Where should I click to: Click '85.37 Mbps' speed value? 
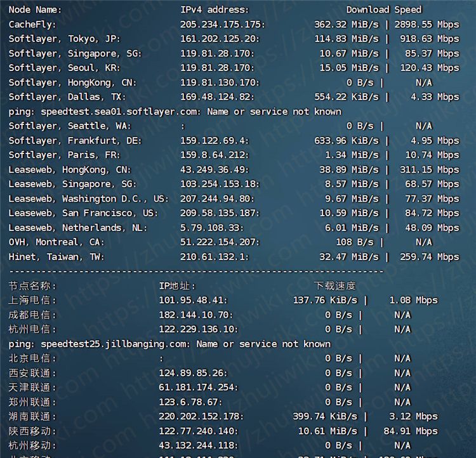point(432,53)
